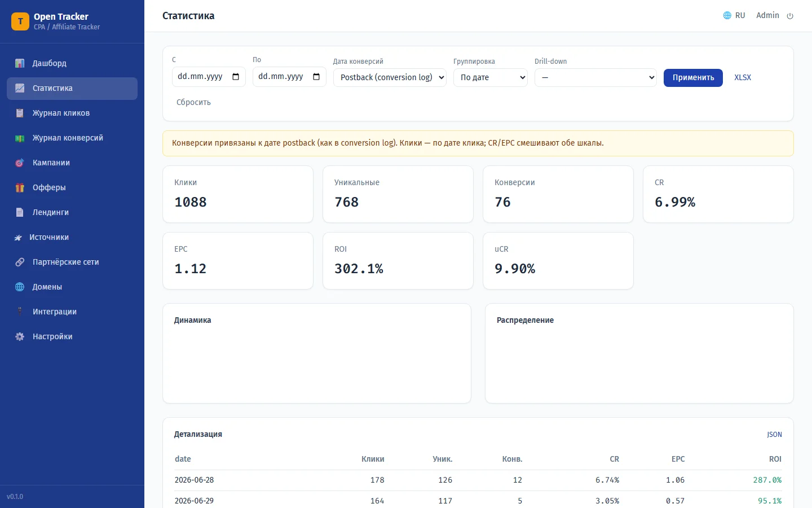Click the Журнал конверсий money icon
The width and height of the screenshot is (812, 508).
point(20,138)
